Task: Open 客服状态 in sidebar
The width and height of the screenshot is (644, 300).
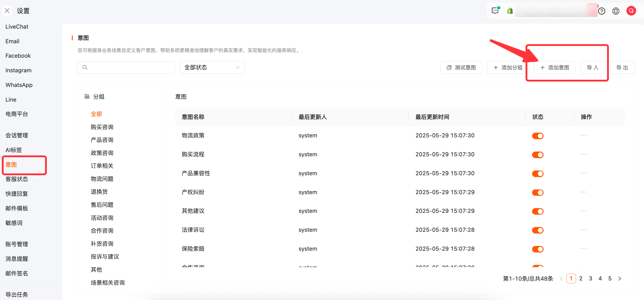Action: coord(17,179)
